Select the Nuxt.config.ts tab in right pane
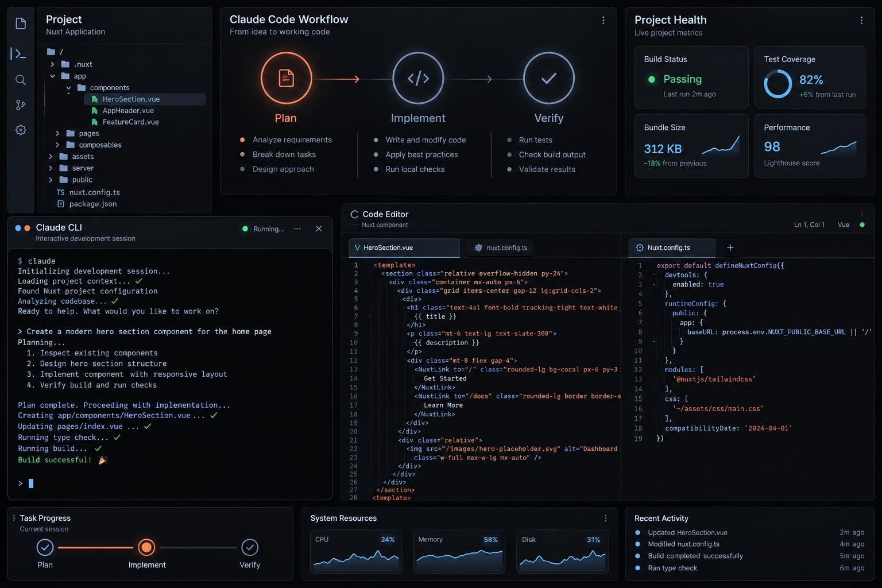 point(672,247)
